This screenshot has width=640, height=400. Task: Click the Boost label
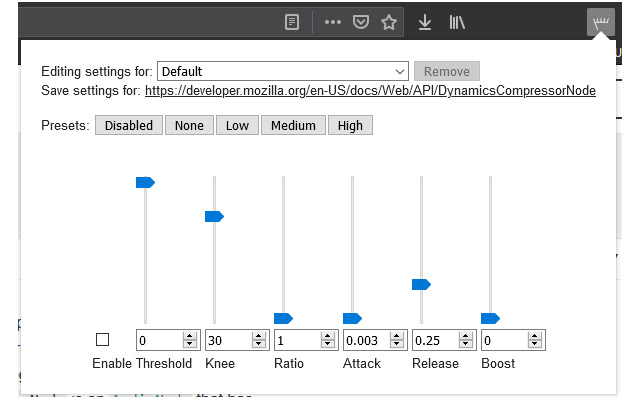498,363
